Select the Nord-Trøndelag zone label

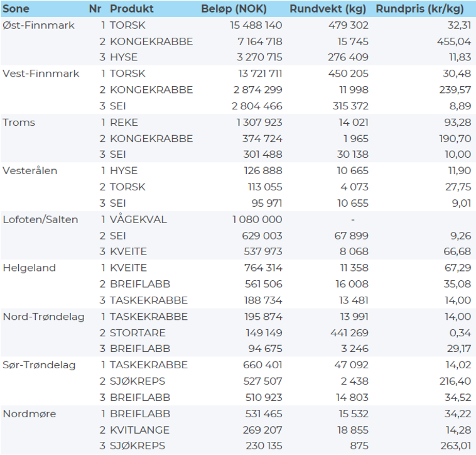pyautogui.click(x=43, y=316)
